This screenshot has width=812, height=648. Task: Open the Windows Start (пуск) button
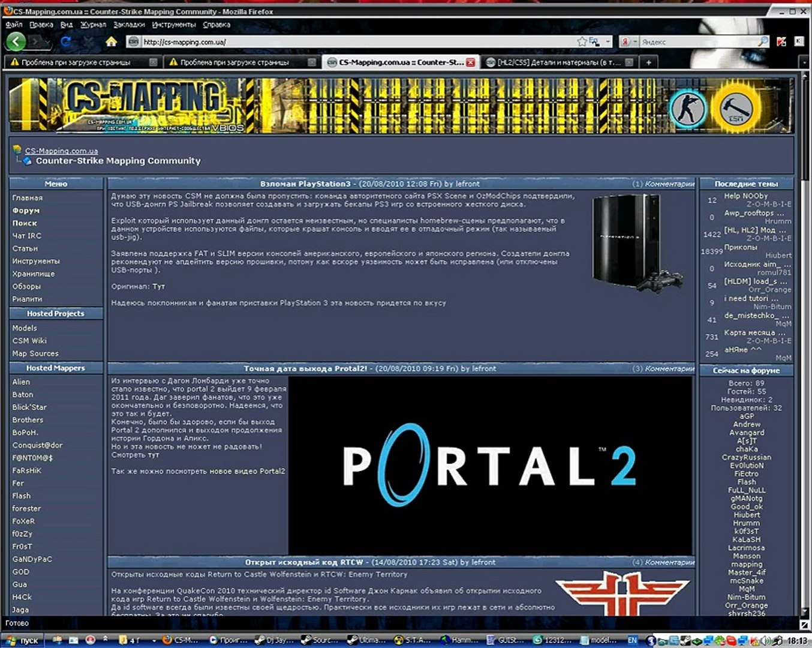[23, 640]
